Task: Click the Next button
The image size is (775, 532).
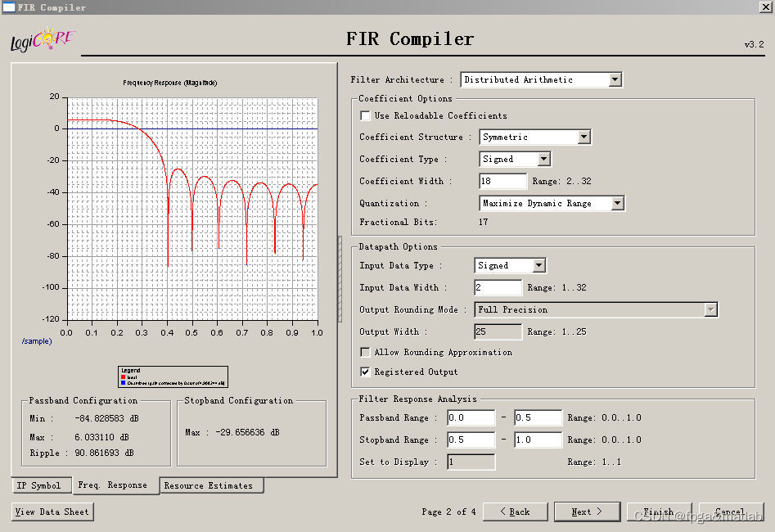Action: point(587,512)
